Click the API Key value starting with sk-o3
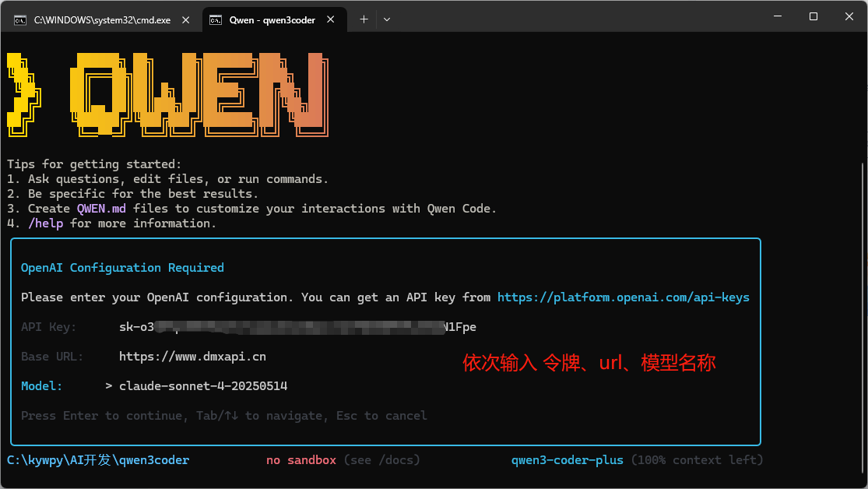The width and height of the screenshot is (868, 489). pos(297,327)
